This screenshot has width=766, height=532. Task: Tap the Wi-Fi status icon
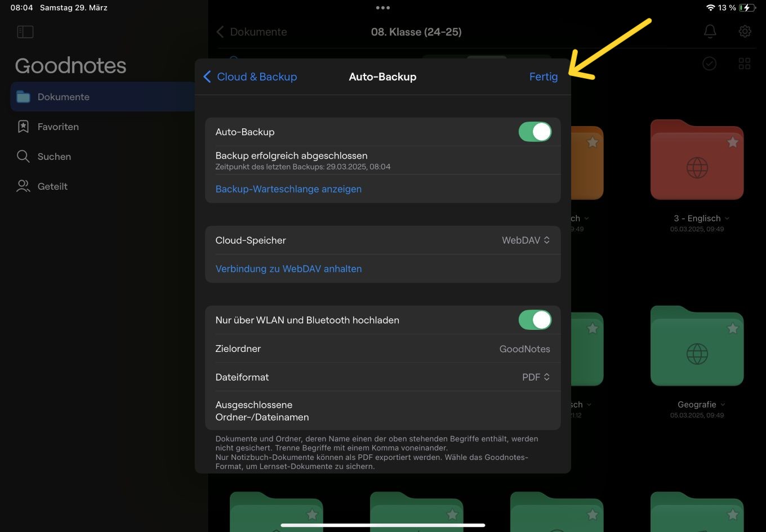tap(710, 8)
